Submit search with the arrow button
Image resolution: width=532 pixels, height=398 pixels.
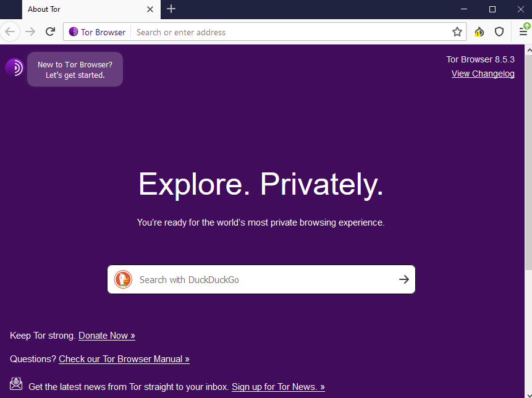[x=403, y=279]
